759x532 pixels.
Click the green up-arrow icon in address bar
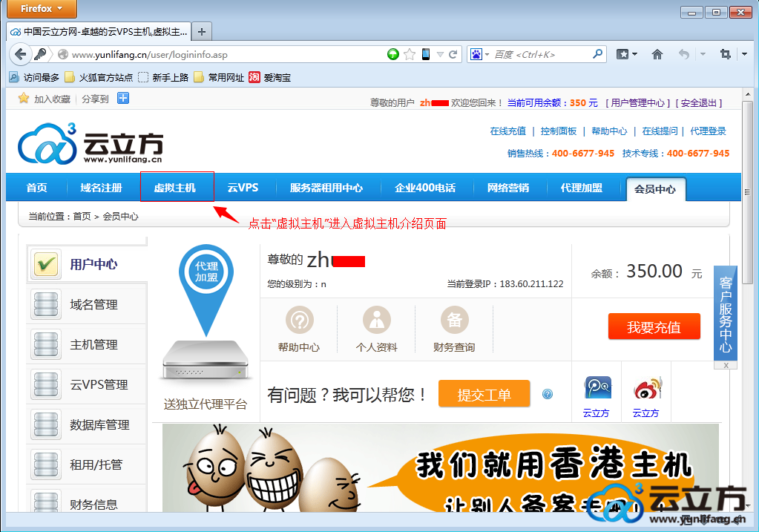pyautogui.click(x=393, y=54)
